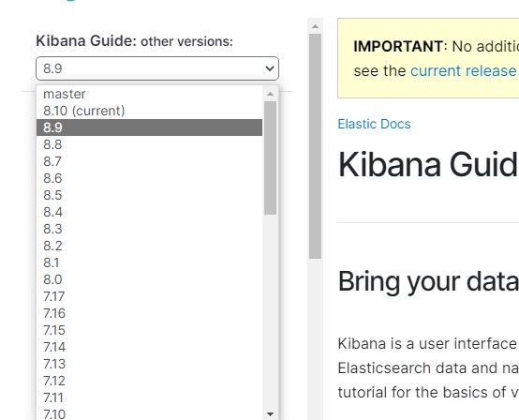Image resolution: width=519 pixels, height=420 pixels.
Task: Switch to version 7.10
Action: pos(149,414)
